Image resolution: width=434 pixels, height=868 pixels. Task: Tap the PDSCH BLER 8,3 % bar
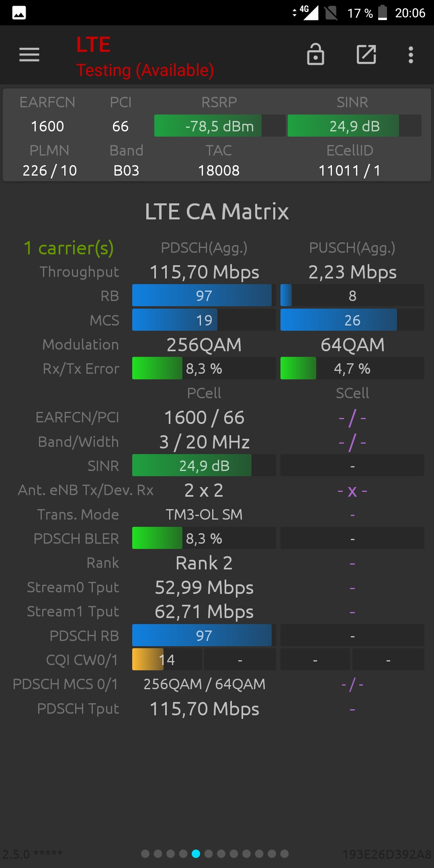pyautogui.click(x=204, y=538)
